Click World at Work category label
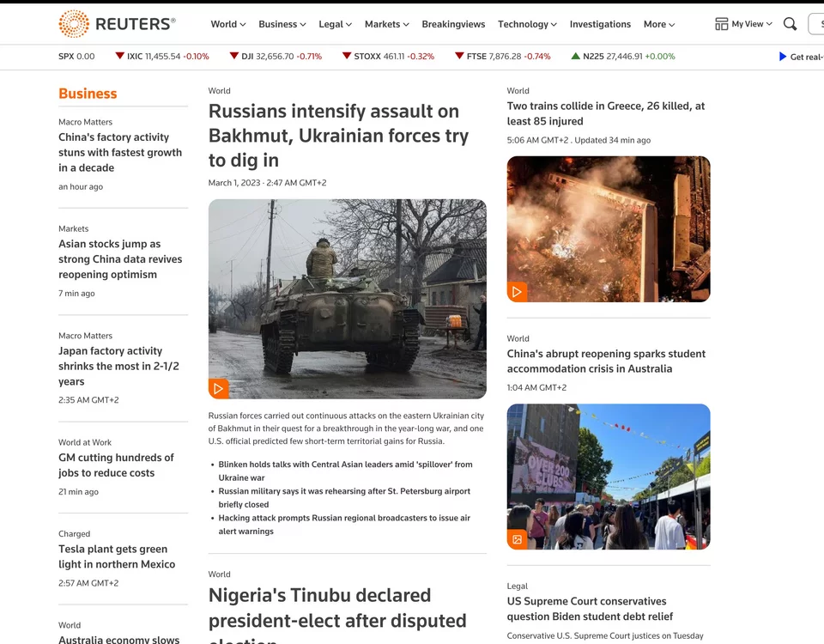This screenshot has width=824, height=644. (85, 443)
